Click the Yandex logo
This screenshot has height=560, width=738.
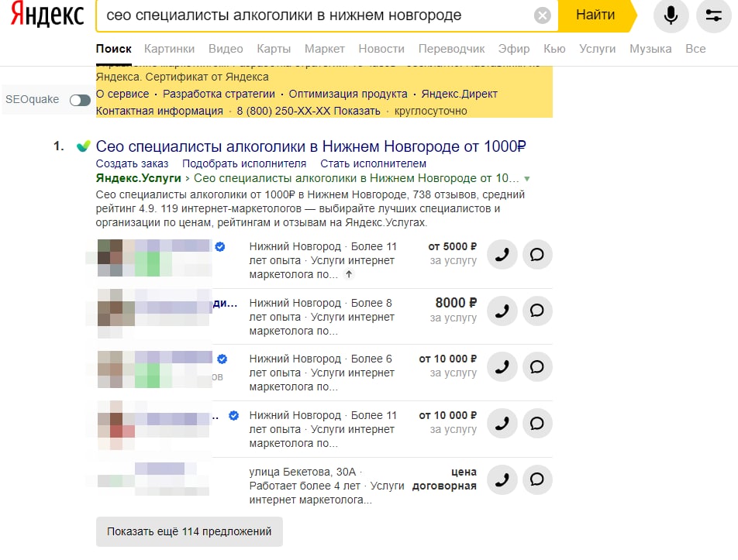47,15
